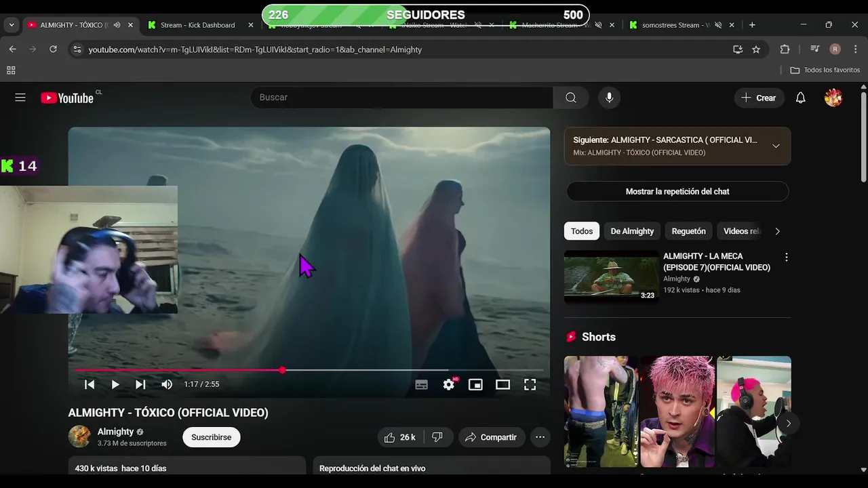Unmute the somostrees Stream tab

[x=718, y=25]
